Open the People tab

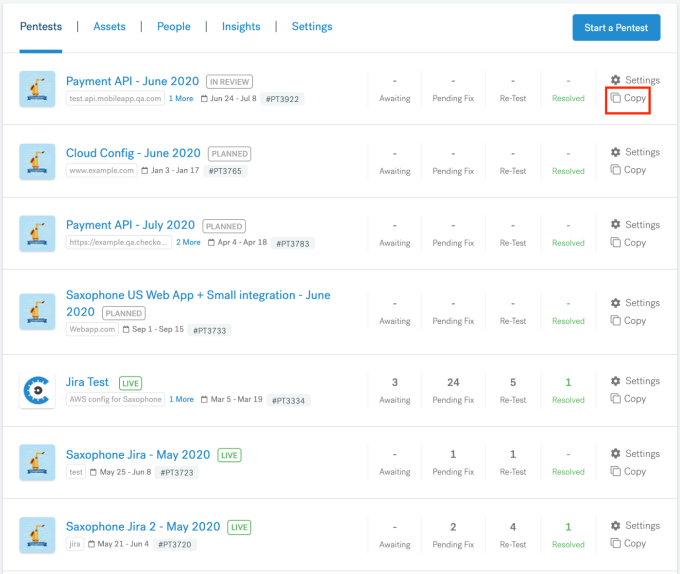173,26
